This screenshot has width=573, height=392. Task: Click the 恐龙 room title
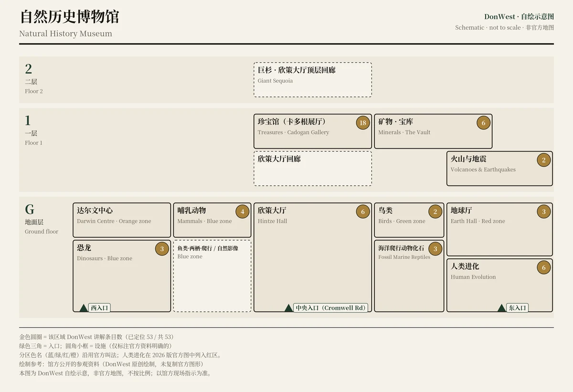pyautogui.click(x=84, y=248)
